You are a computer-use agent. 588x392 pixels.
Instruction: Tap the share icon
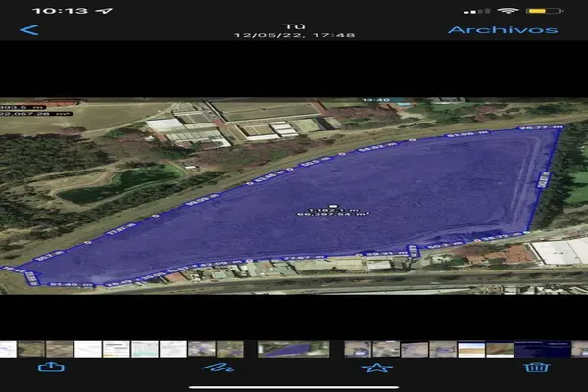pos(50,367)
